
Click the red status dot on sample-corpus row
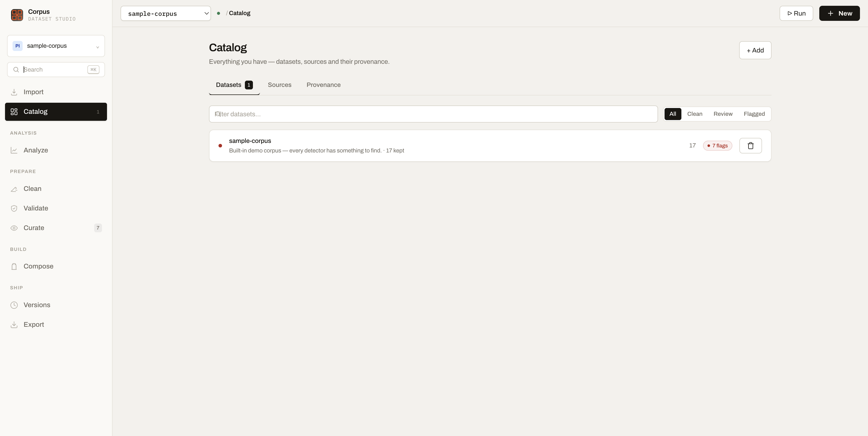coord(220,146)
